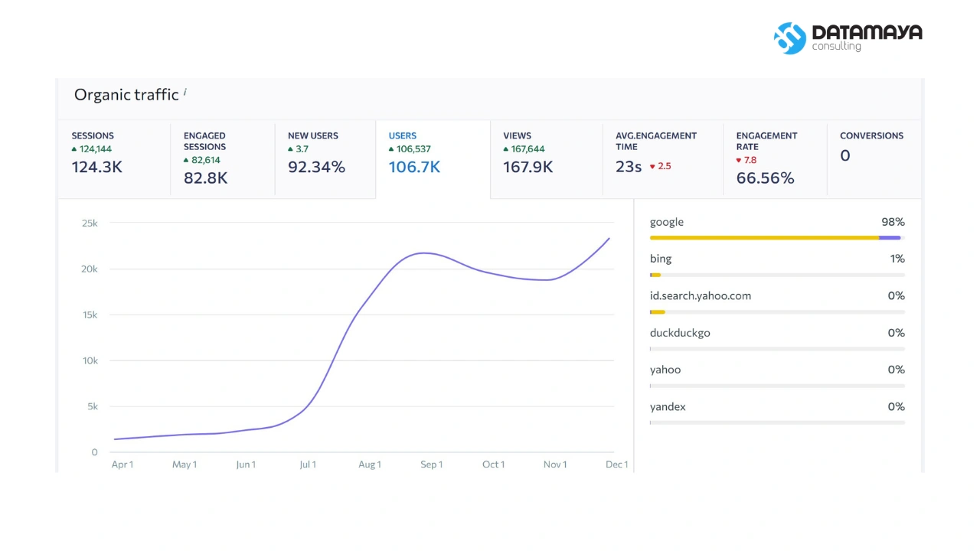The image size is (980, 551).
Task: Click the Sep 1 peak on the line chart
Action: (x=426, y=253)
